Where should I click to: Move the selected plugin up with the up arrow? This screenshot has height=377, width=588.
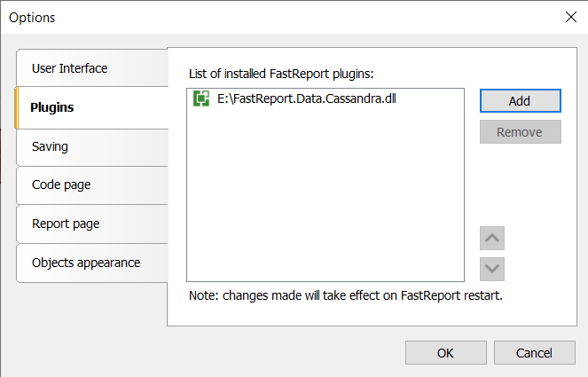tap(492, 238)
